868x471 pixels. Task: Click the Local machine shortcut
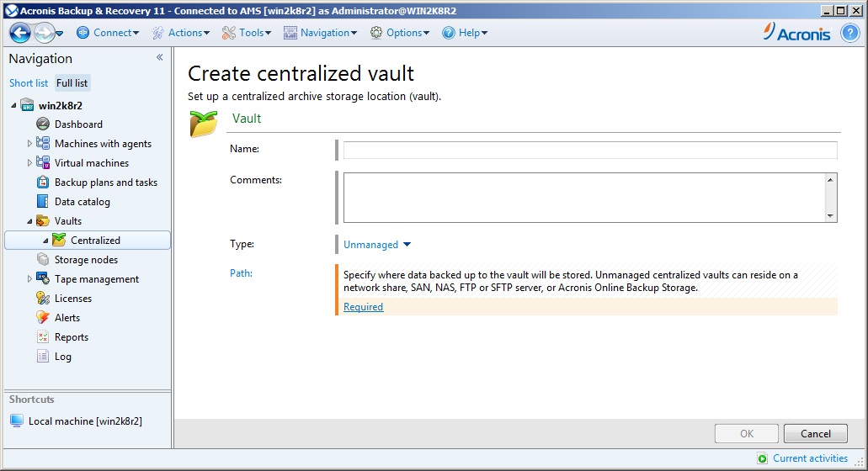pyautogui.click(x=76, y=421)
